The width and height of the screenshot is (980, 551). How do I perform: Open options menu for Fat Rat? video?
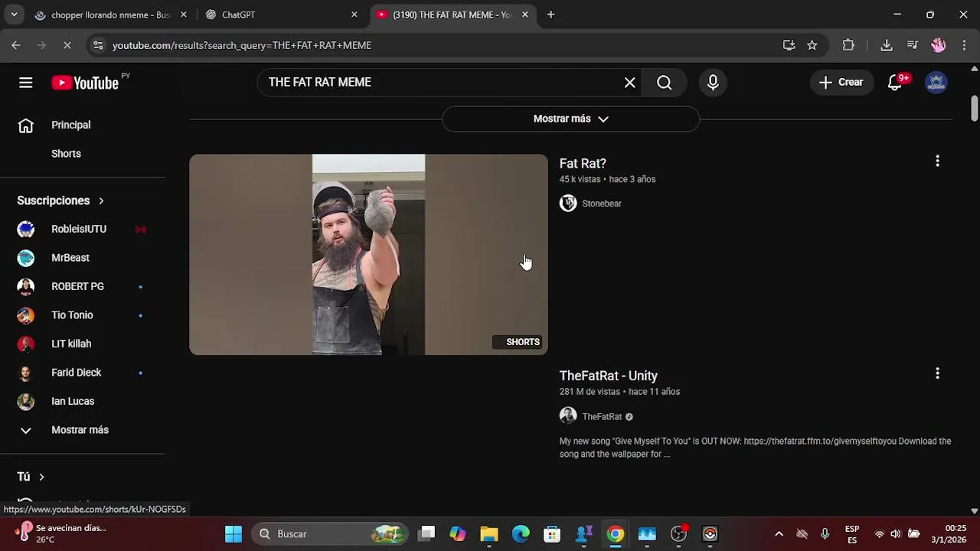pyautogui.click(x=937, y=161)
